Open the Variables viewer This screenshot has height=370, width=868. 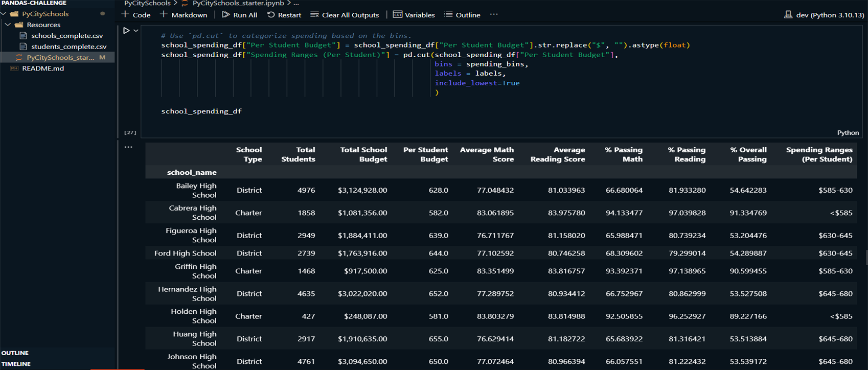414,15
